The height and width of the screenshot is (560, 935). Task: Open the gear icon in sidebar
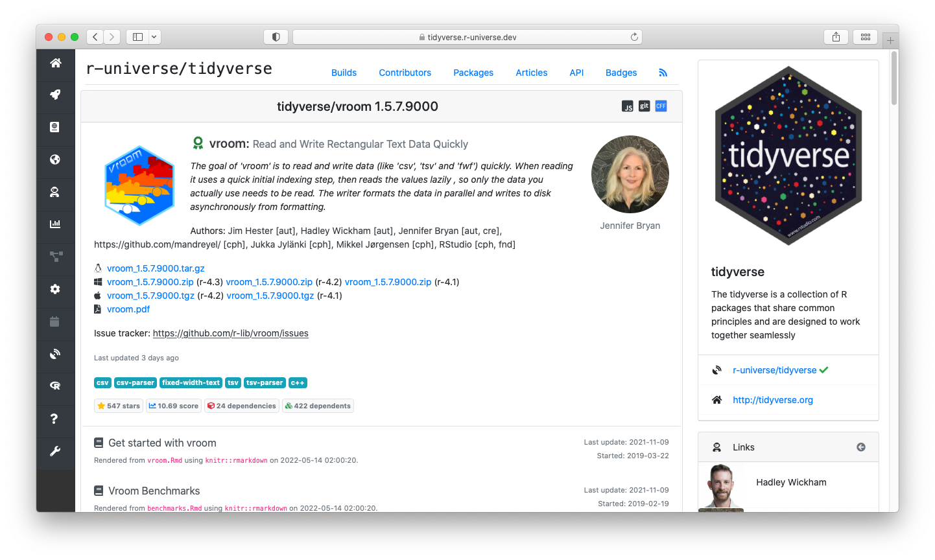(x=56, y=289)
